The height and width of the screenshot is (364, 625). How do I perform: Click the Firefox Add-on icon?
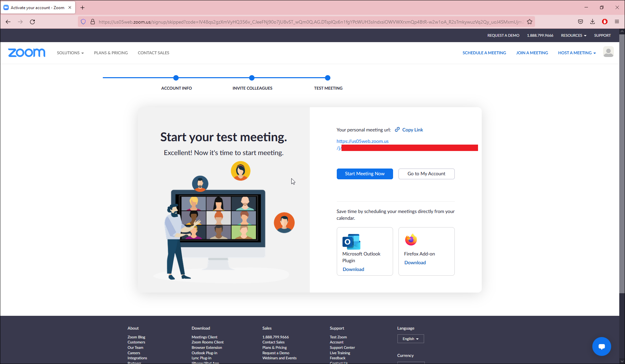point(411,240)
